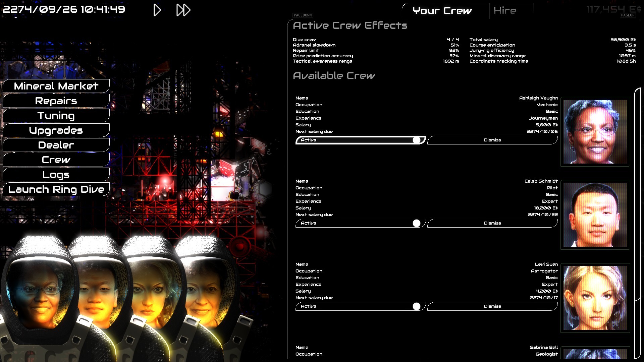Click Levi Suen's portrait thumbnail
This screenshot has width=644, height=362.
click(x=595, y=298)
